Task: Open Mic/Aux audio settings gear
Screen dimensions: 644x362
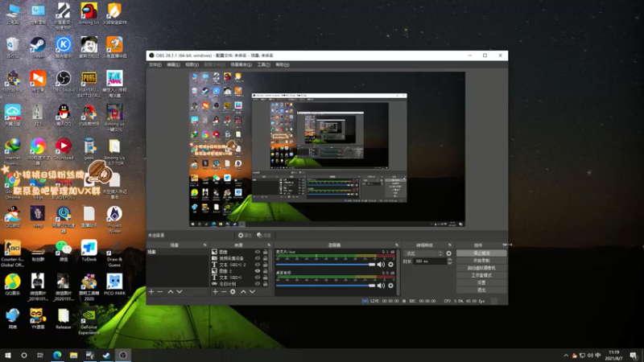Action: 390,265
